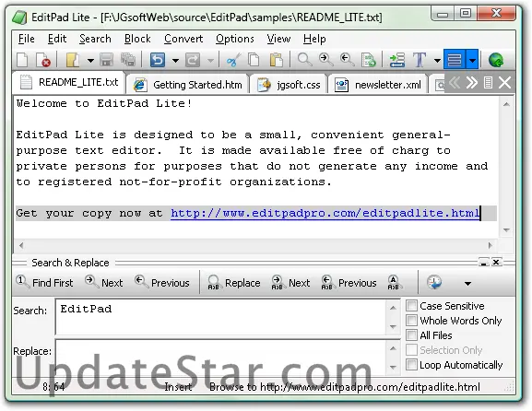Copy selection toolbar icon
532x411 pixels.
(x=254, y=61)
